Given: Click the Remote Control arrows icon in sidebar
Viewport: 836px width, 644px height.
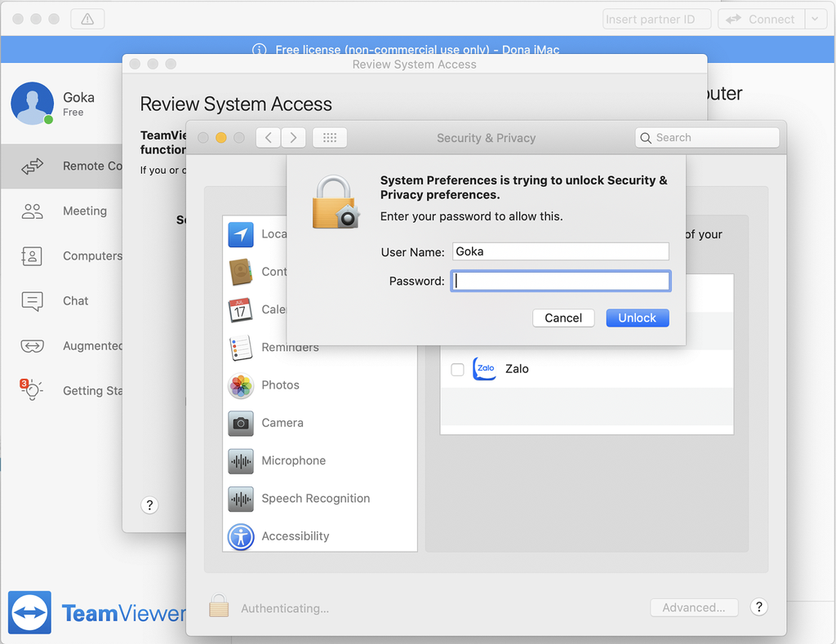Looking at the screenshot, I should click(x=33, y=167).
